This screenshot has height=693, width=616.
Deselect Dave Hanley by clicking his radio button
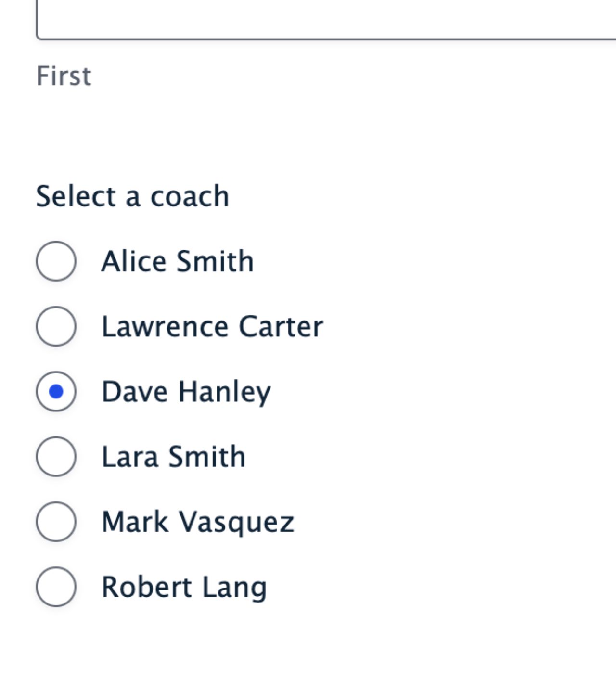coord(56,392)
